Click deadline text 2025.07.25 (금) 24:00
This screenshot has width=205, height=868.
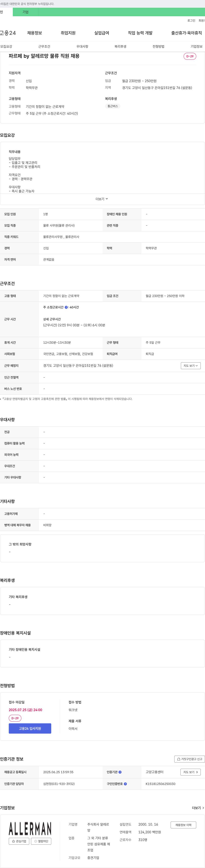coord(26,710)
